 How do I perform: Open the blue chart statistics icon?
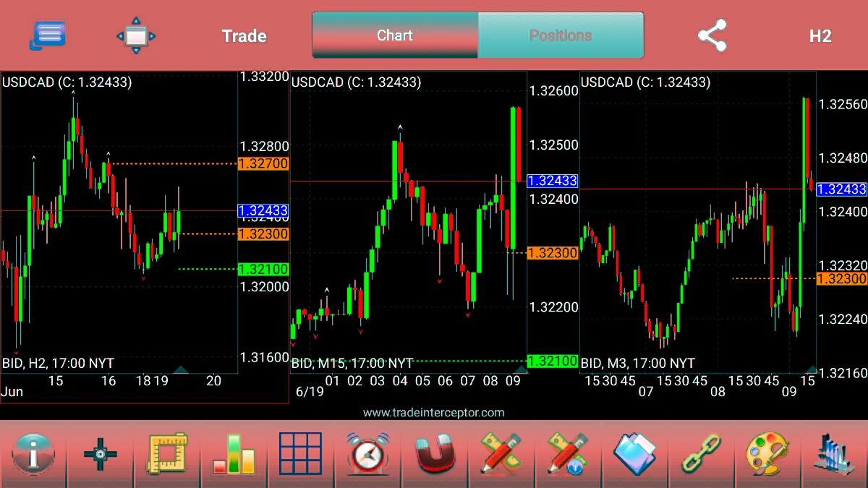point(834,455)
